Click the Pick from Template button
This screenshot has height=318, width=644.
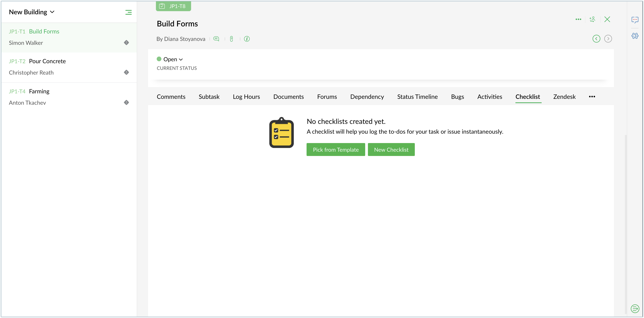tap(335, 150)
